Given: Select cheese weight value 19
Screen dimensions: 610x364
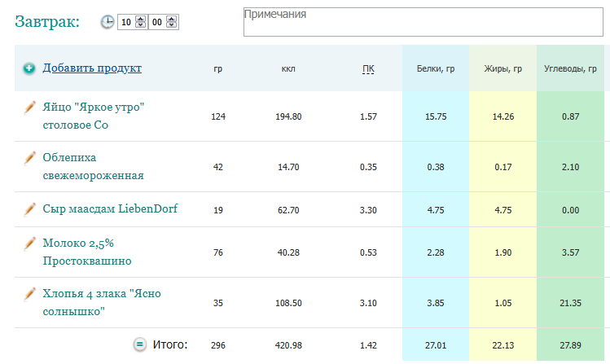Looking at the screenshot, I should (x=218, y=210).
